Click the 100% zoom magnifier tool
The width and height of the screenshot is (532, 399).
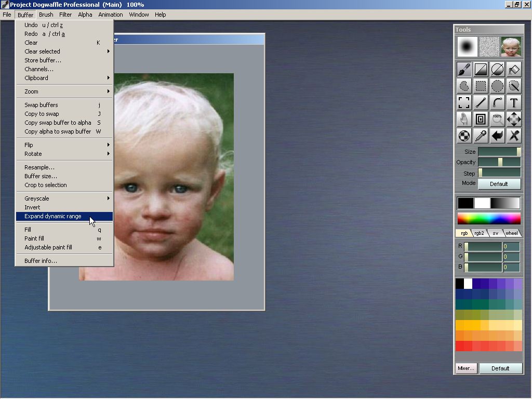pos(497,119)
